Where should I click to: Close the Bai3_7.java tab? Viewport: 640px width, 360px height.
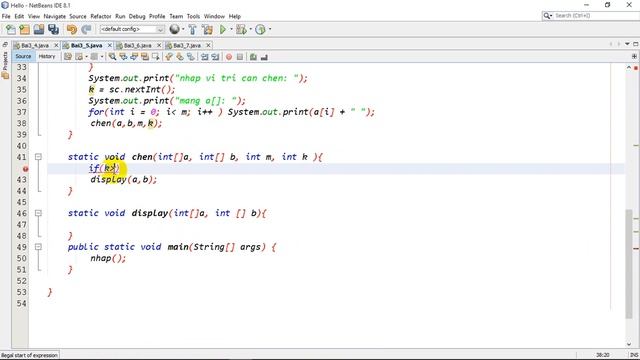(x=208, y=45)
